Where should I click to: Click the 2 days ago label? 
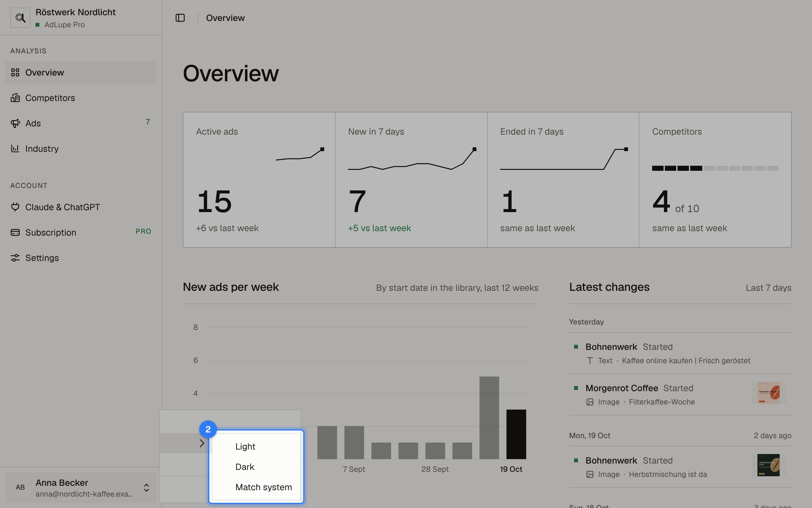pos(772,435)
